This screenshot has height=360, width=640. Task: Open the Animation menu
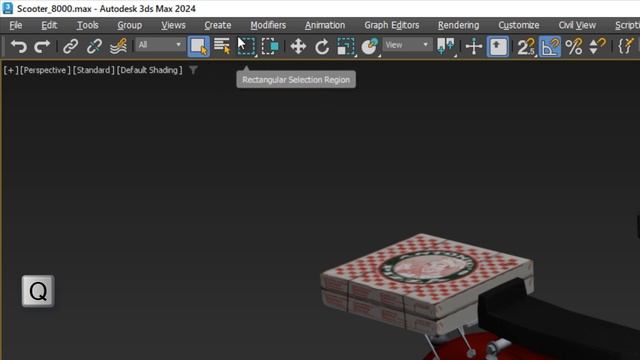[324, 25]
